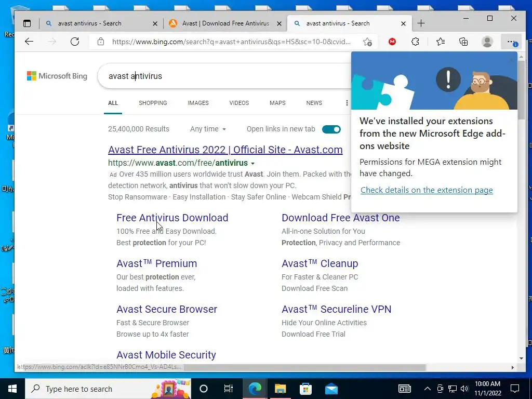Select the ALL search category
This screenshot has width=532, height=399.
click(113, 103)
